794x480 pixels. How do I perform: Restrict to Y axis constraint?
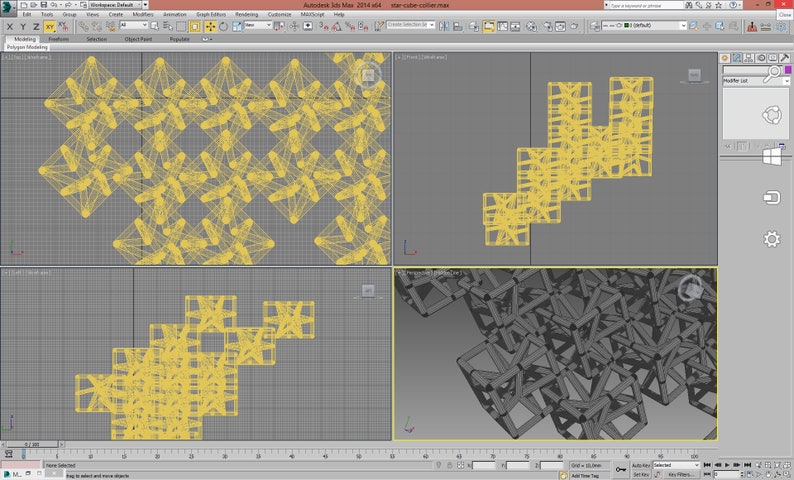[x=22, y=27]
